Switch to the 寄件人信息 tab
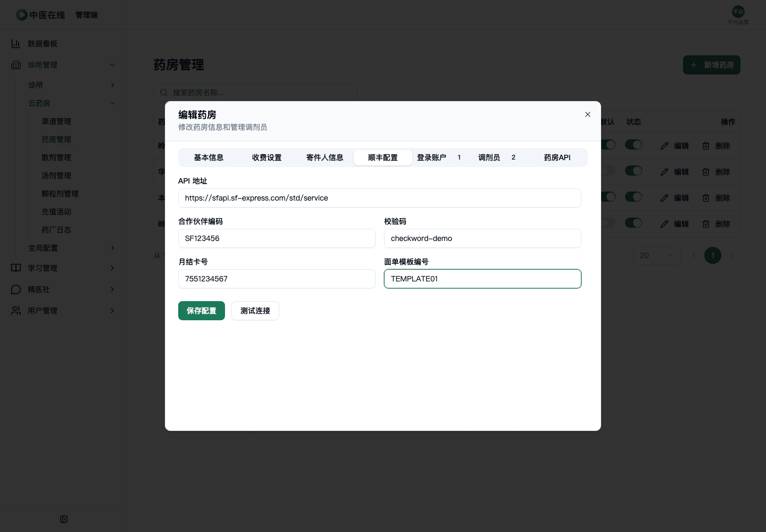Screen dimensions: 766x532 point(325,157)
